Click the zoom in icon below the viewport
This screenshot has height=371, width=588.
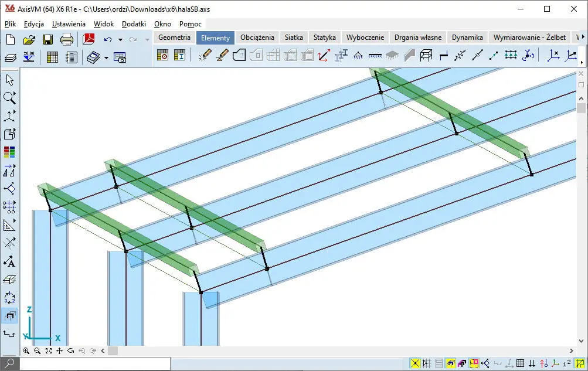point(26,351)
